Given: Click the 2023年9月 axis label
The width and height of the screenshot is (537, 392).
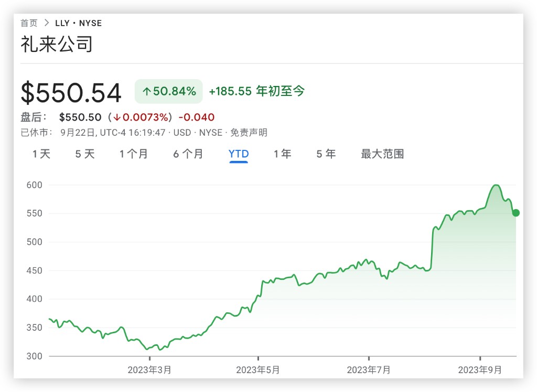Looking at the screenshot, I should (x=480, y=370).
